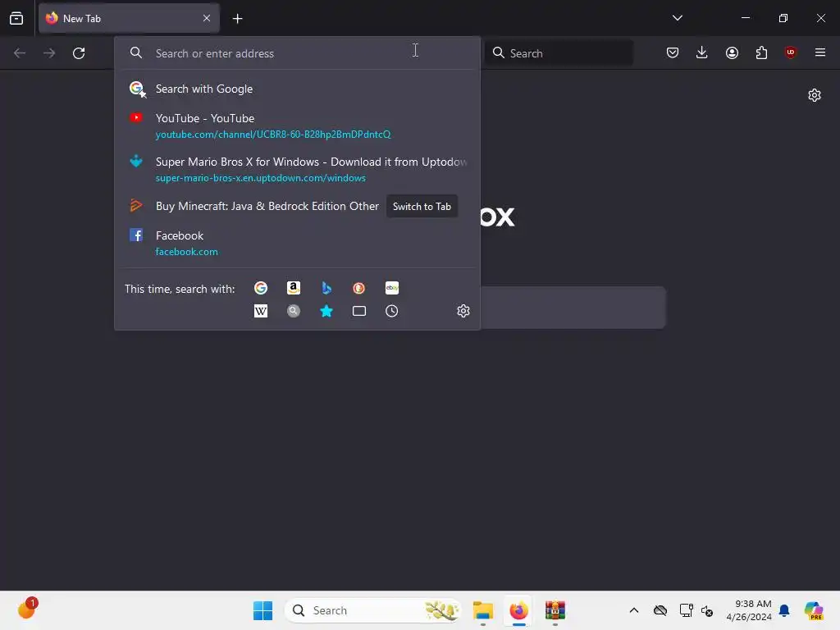Reload the current page
Viewport: 840px width, 630px height.
click(79, 53)
